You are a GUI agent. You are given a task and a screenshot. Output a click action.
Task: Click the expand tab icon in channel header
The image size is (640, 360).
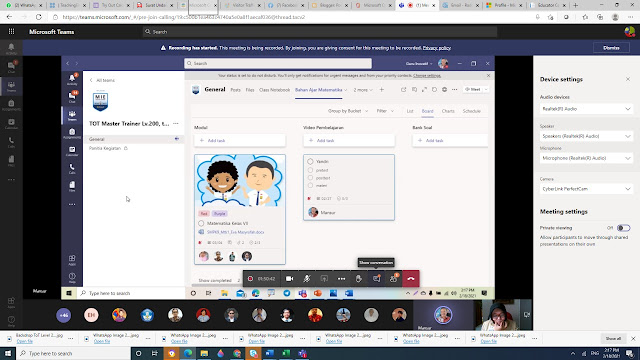[x=424, y=90]
